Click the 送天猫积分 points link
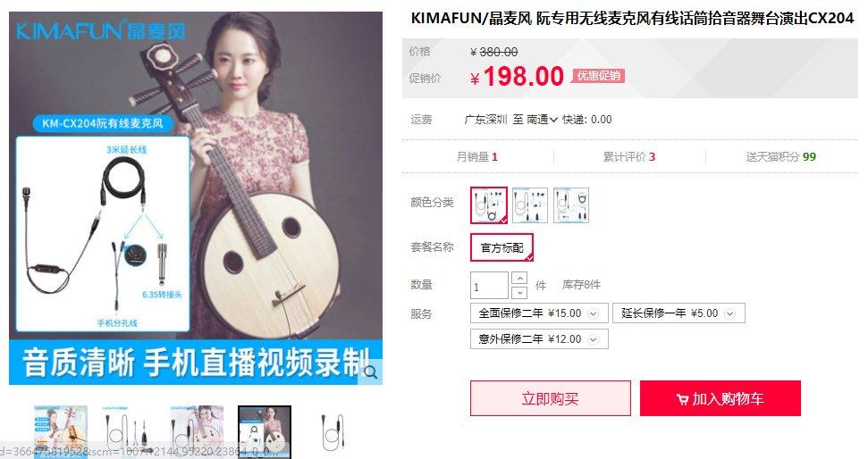868x459 pixels. coord(780,157)
